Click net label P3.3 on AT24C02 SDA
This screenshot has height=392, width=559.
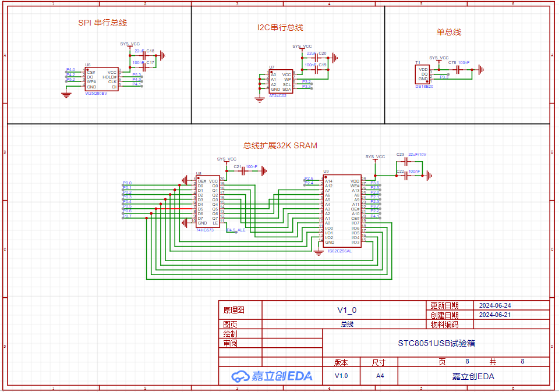(x=306, y=87)
